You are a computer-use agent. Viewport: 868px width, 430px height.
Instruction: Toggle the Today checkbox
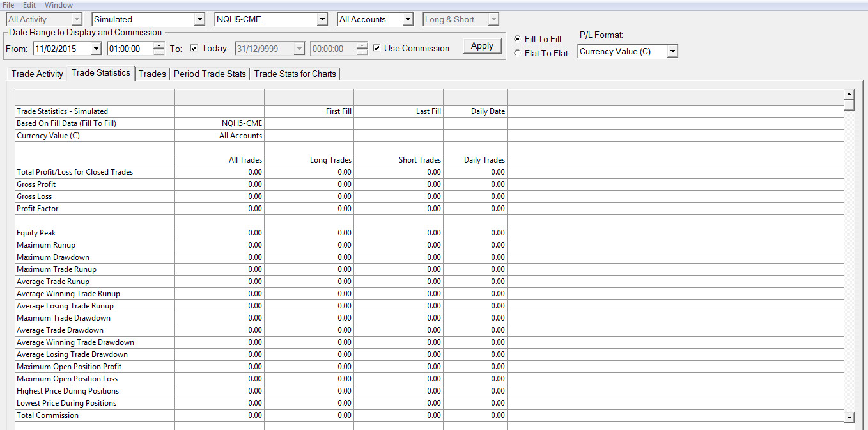pyautogui.click(x=194, y=48)
